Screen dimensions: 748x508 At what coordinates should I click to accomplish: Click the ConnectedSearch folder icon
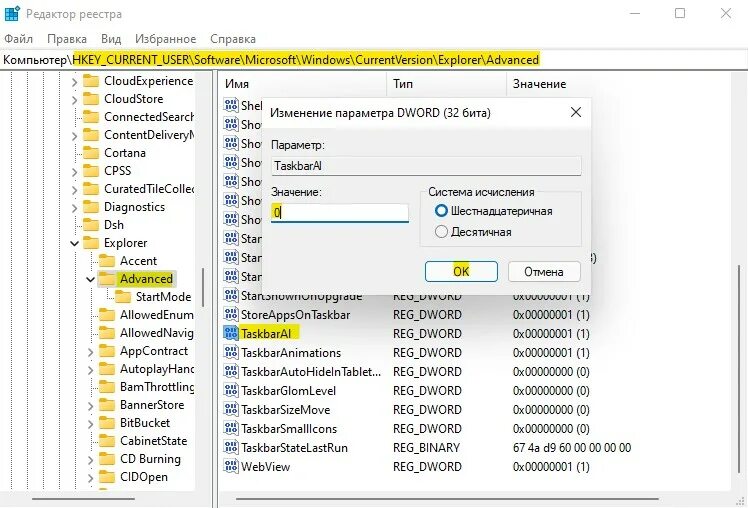tap(91, 116)
